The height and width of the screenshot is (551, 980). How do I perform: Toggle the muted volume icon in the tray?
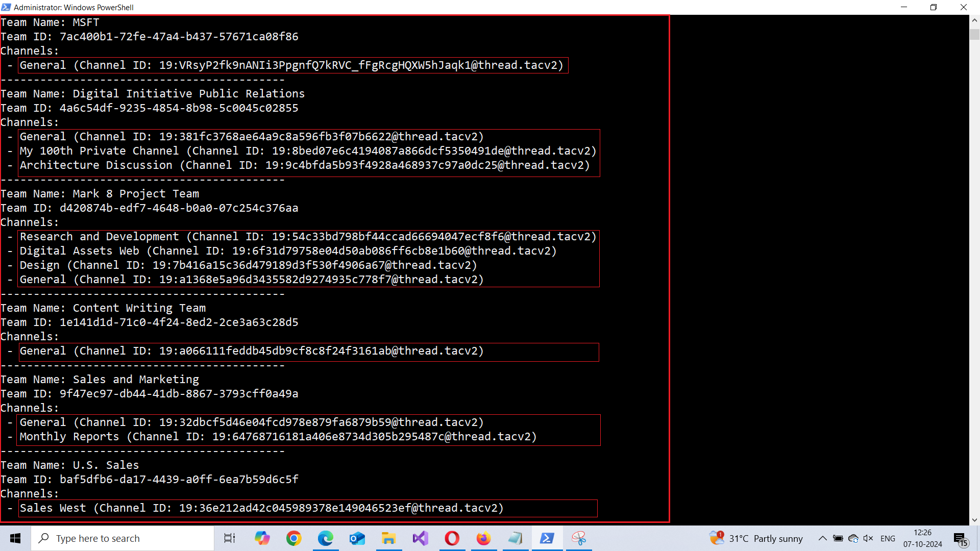coord(868,538)
